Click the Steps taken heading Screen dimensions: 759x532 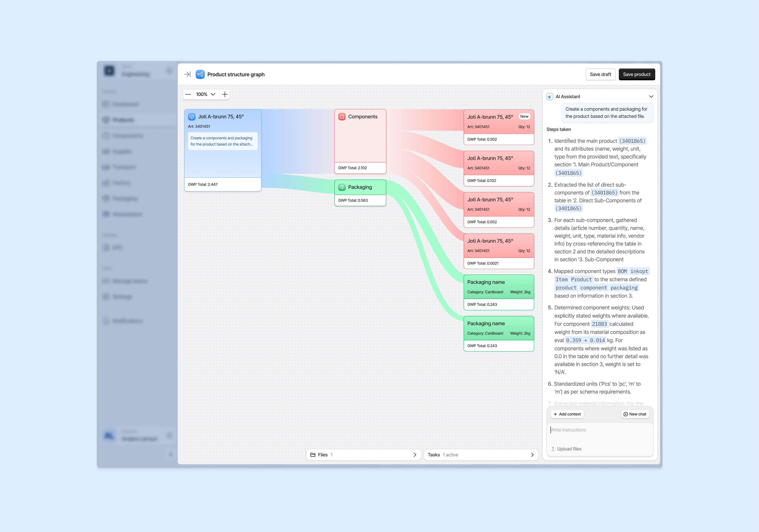coord(558,129)
